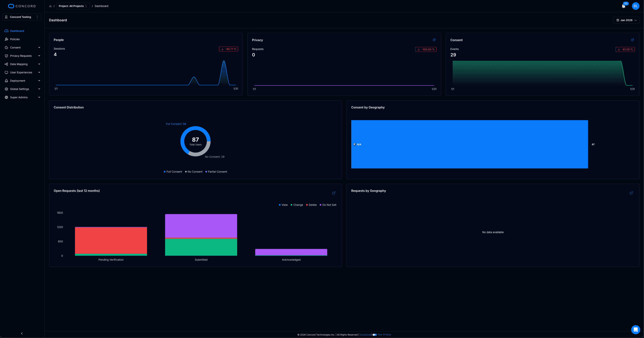Collapse the sidebar with the arrow
The height and width of the screenshot is (338, 644).
tap(22, 333)
